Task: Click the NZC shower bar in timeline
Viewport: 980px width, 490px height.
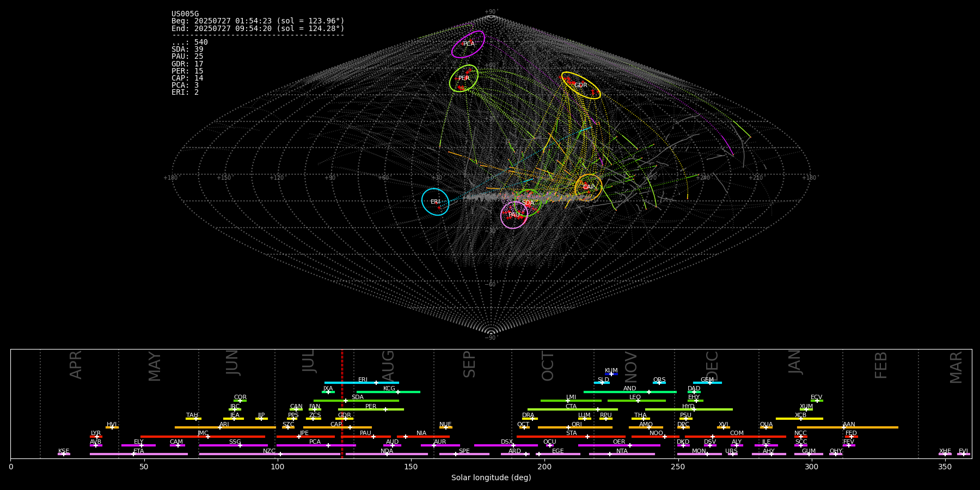Action: [x=269, y=454]
